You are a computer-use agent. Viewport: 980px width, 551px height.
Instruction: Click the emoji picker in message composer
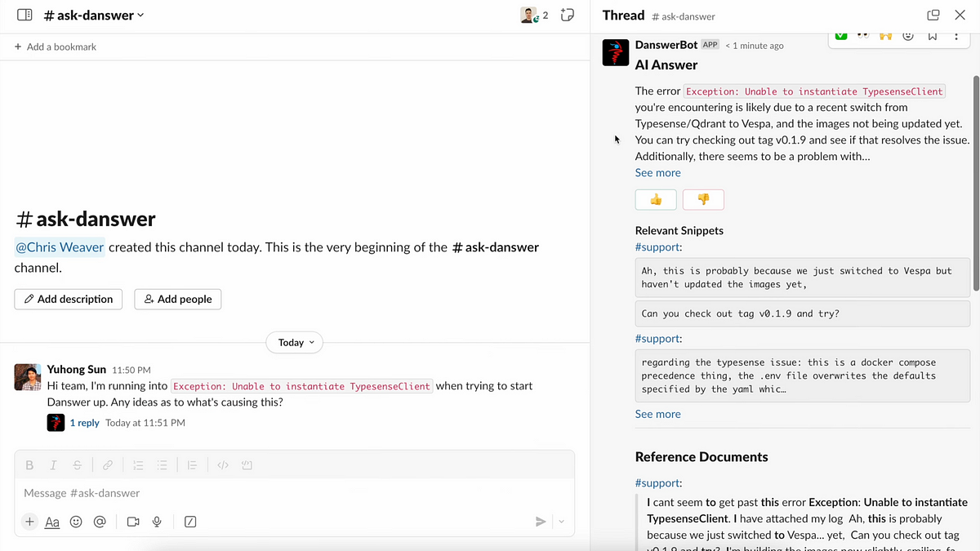[x=76, y=522]
